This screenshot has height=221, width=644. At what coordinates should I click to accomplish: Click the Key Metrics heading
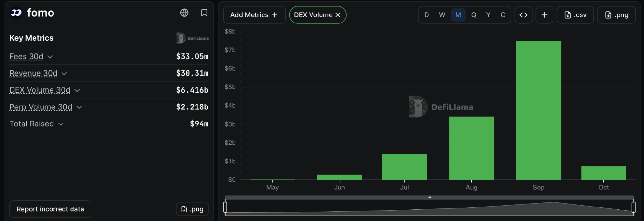(x=32, y=38)
